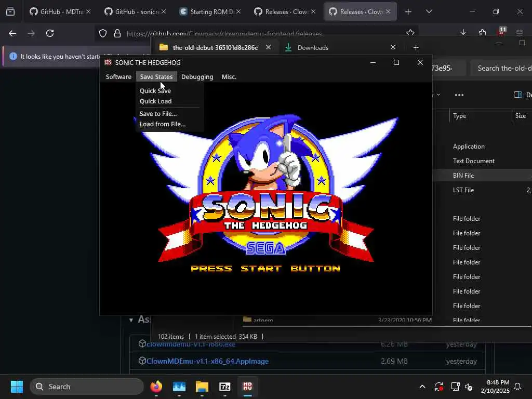Open Explorer See more options ellipsis
Viewport: 532px width, 399px height.
click(459, 95)
